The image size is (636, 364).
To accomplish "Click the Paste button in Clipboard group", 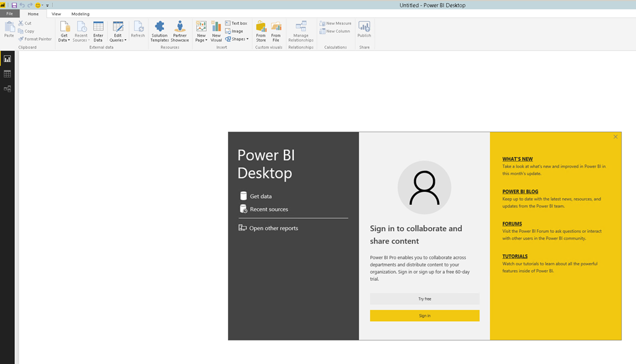I will click(9, 30).
